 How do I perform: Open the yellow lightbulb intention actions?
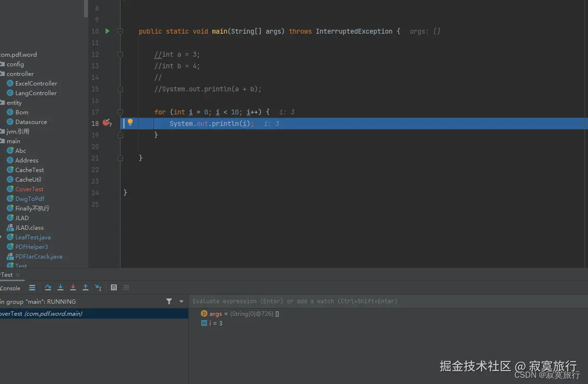[x=130, y=123]
